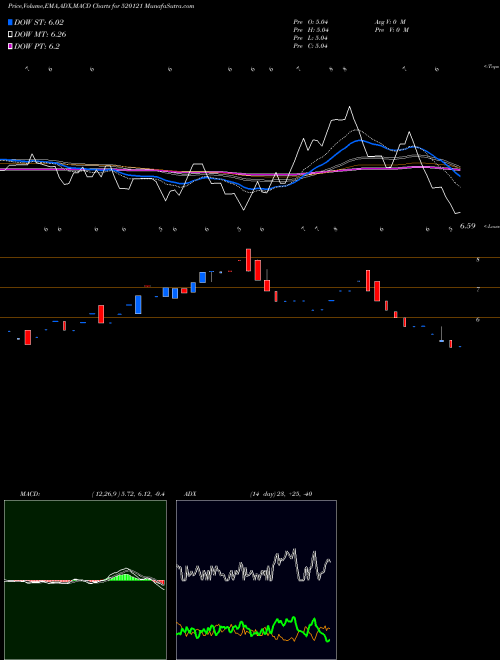Click the price axis label 8

478,260
